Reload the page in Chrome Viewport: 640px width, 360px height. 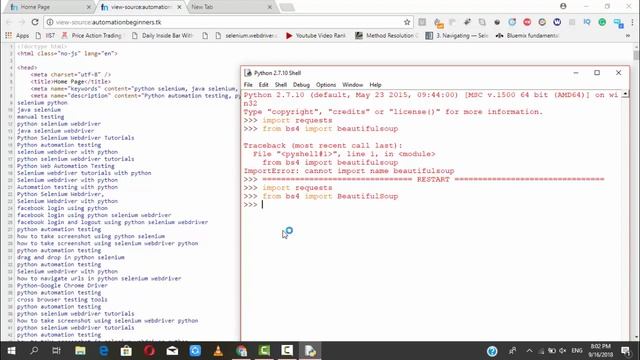[x=35, y=22]
